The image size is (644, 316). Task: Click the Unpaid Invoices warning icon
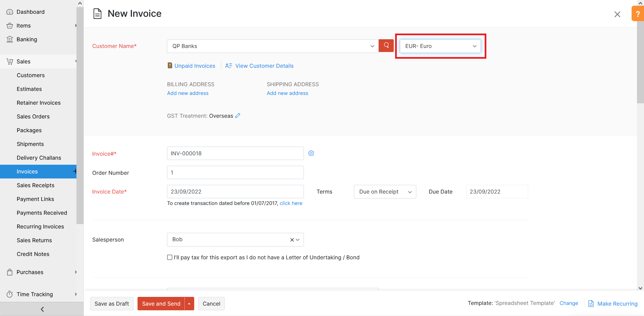(170, 65)
